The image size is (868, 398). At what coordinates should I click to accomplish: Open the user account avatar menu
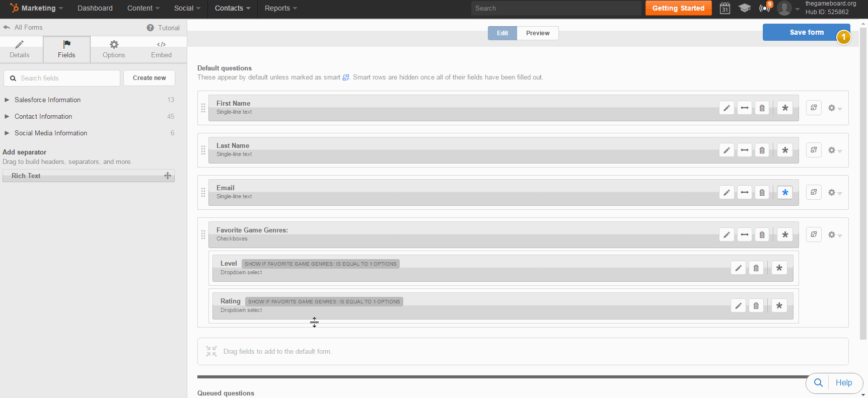pyautogui.click(x=788, y=8)
